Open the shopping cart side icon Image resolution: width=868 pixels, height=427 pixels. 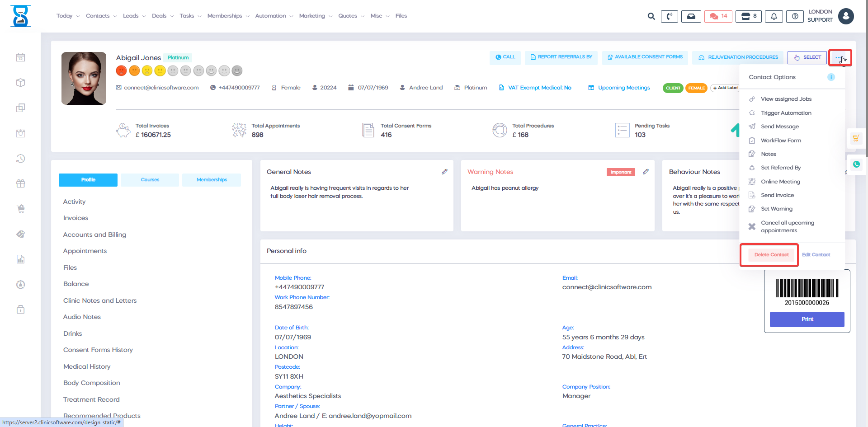(x=856, y=138)
